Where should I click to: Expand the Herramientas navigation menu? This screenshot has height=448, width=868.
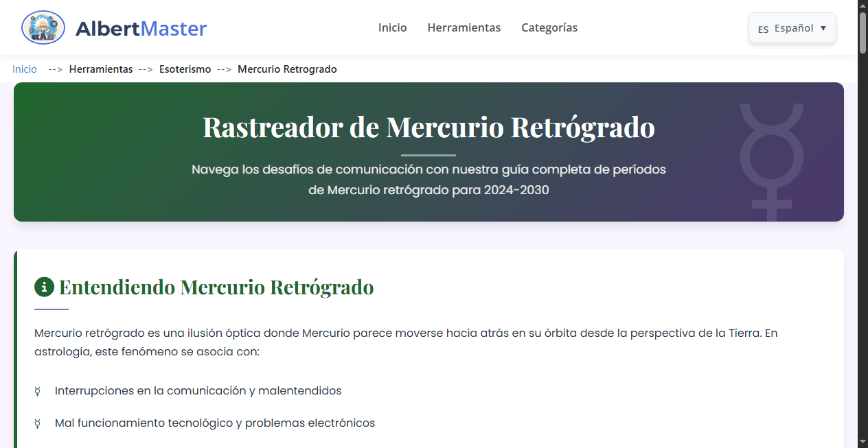[x=464, y=27]
